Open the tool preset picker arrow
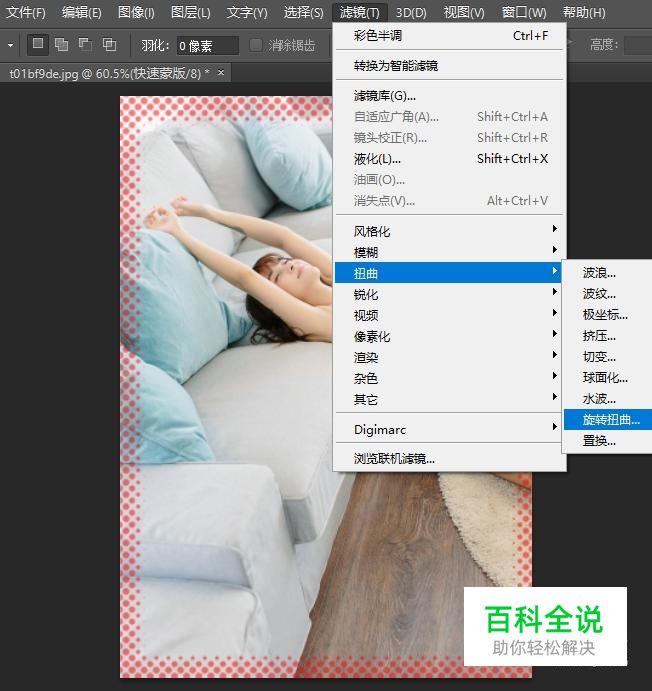Viewport: 652px width, 691px height. pyautogui.click(x=11, y=45)
